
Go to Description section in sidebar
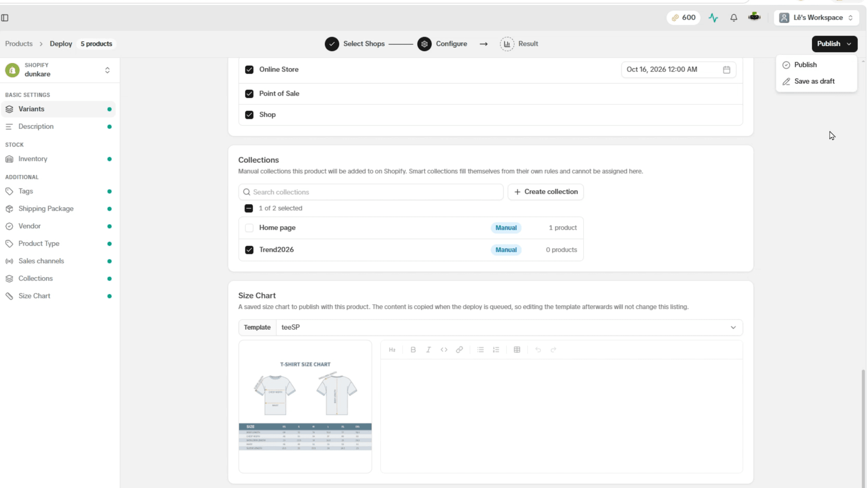point(58,127)
